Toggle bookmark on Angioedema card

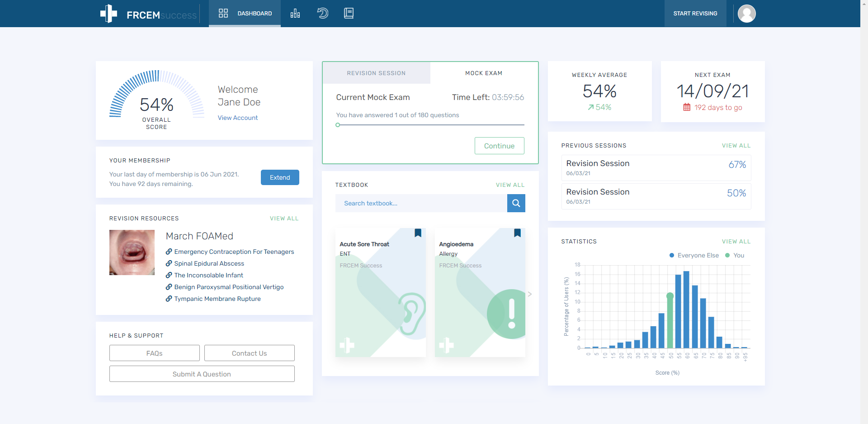[517, 233]
